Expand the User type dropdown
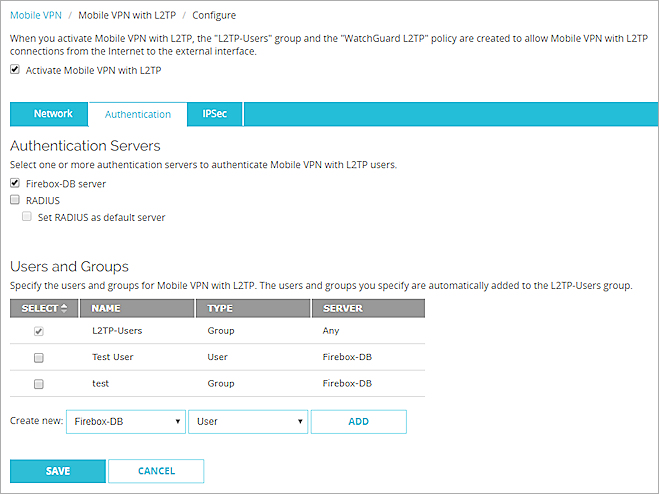 [x=248, y=422]
